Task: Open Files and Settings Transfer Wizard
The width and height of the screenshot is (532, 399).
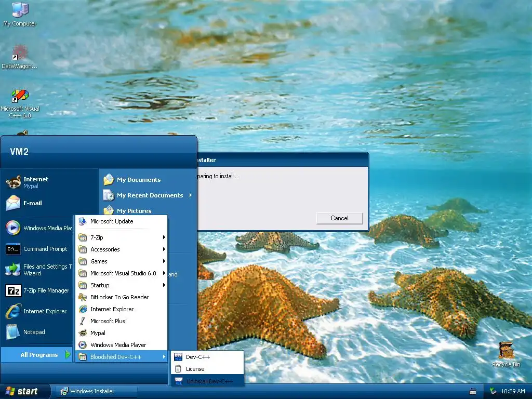Action: [38, 270]
